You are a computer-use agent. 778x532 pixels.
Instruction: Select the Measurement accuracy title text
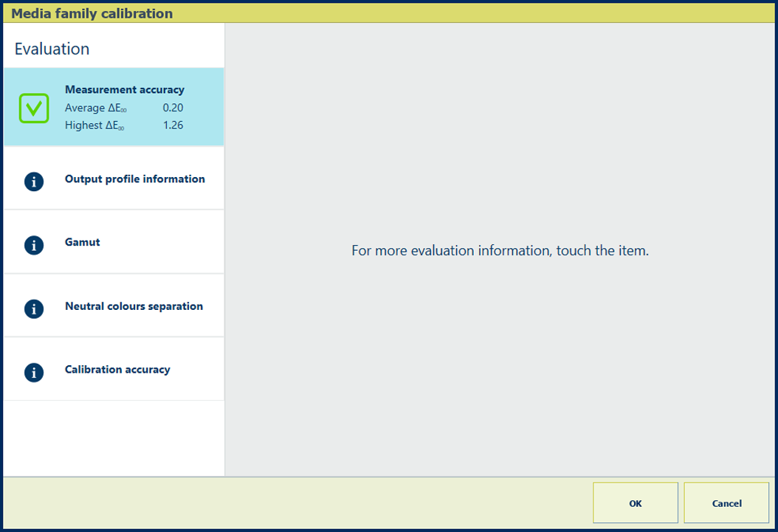[124, 90]
